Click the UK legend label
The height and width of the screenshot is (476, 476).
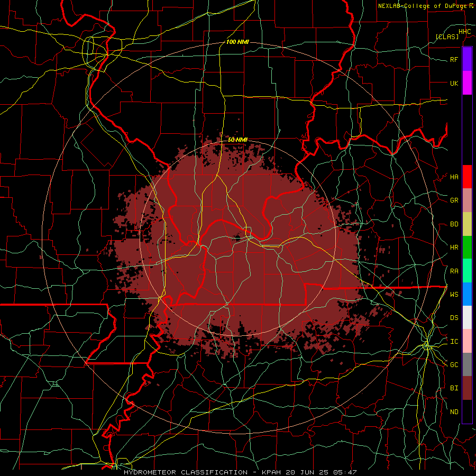(454, 83)
